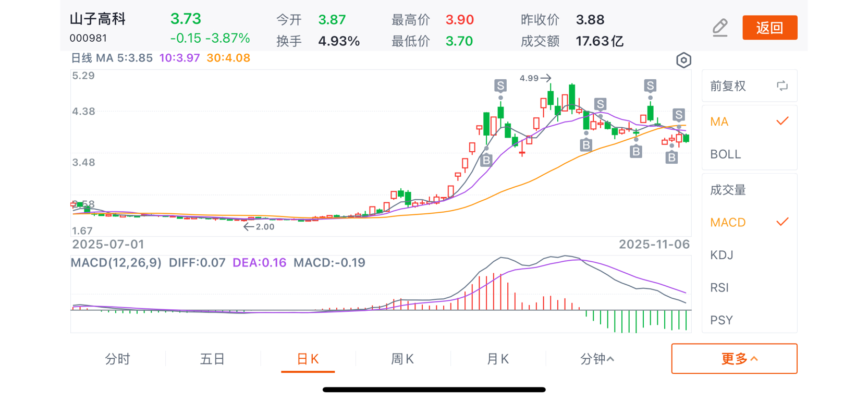Screen dimensions: 868x401
Task: Click the 昨收价 value 3.88
Action: pos(590,20)
